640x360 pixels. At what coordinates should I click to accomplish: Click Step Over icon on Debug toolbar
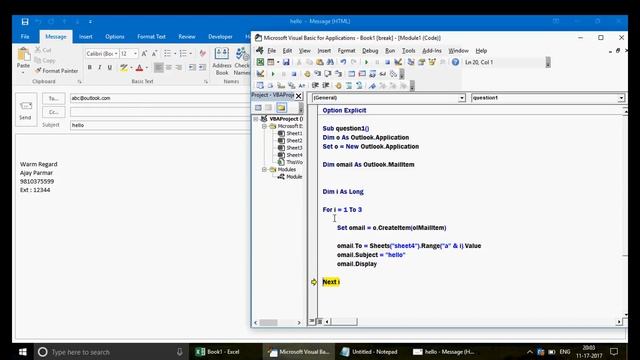328,74
